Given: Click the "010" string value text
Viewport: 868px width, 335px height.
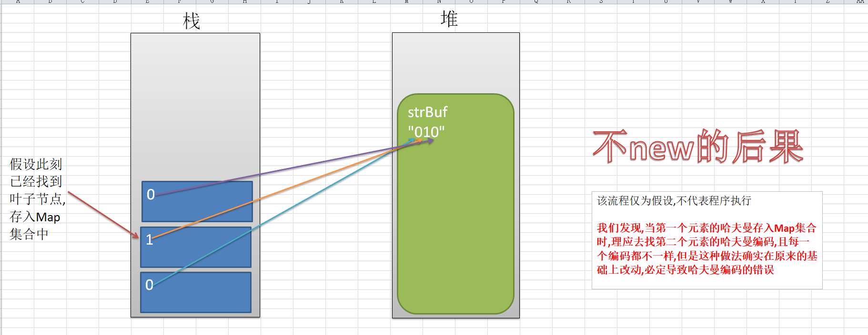Looking at the screenshot, I should pos(426,132).
